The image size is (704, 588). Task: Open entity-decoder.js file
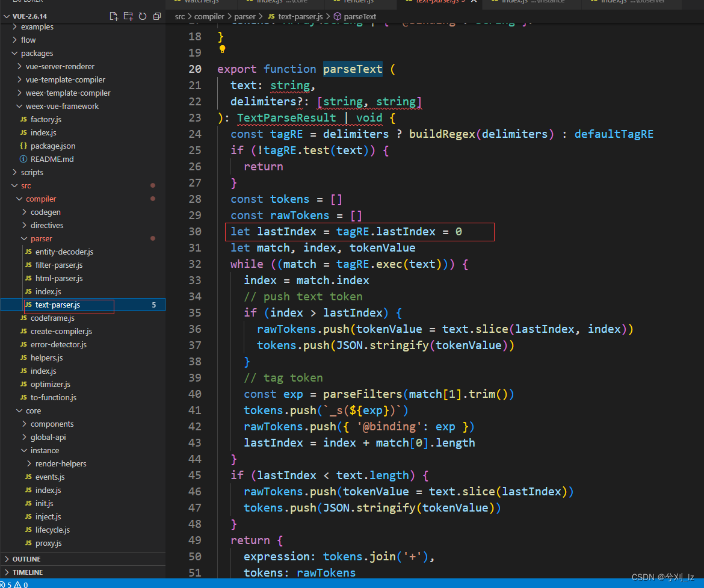(64, 252)
